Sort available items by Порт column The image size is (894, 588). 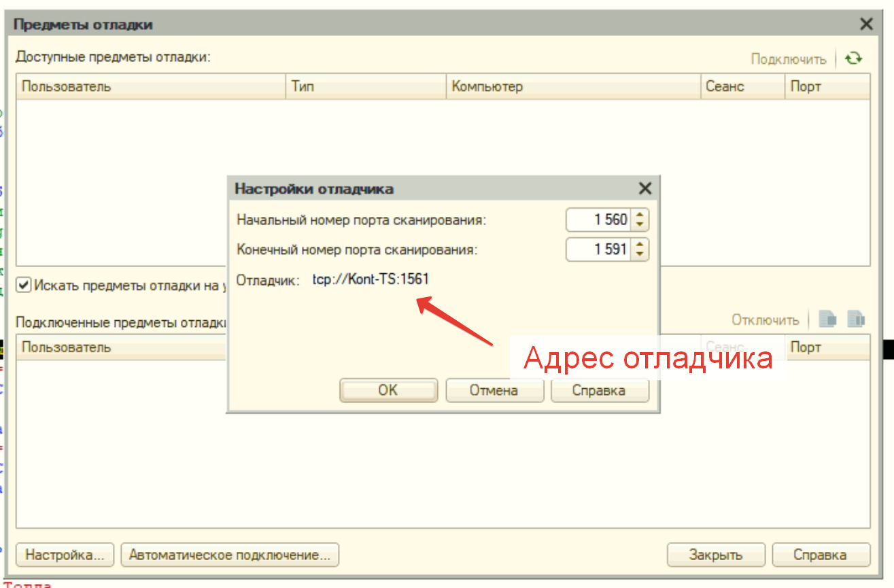(827, 86)
